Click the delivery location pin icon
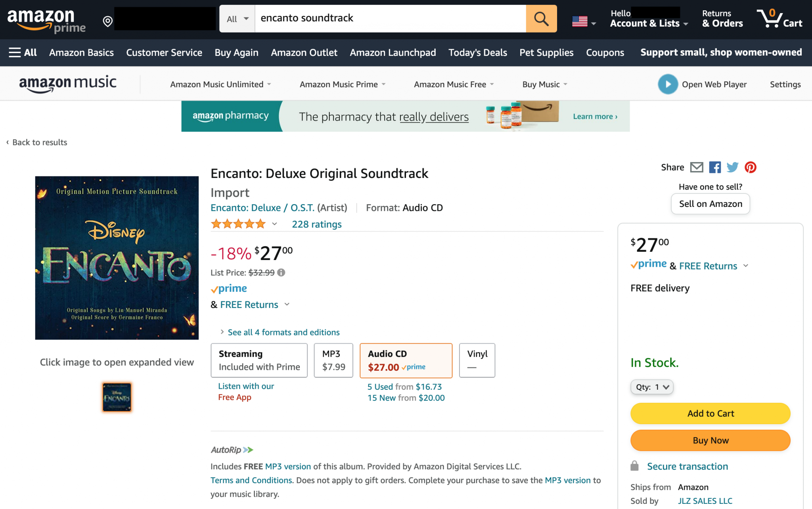The width and height of the screenshot is (812, 509). point(107,21)
